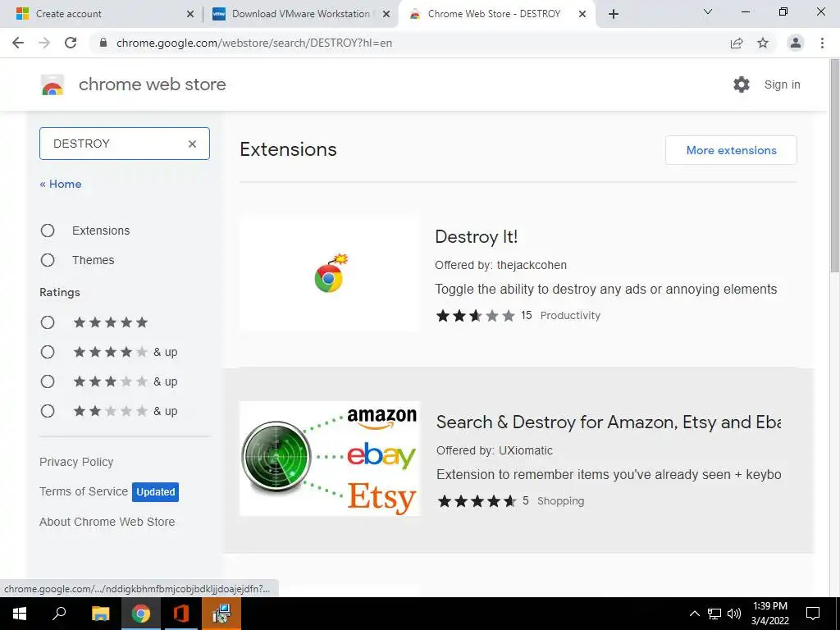This screenshot has width=840, height=630.
Task: Open About Chrome Web Store
Action: 107,522
